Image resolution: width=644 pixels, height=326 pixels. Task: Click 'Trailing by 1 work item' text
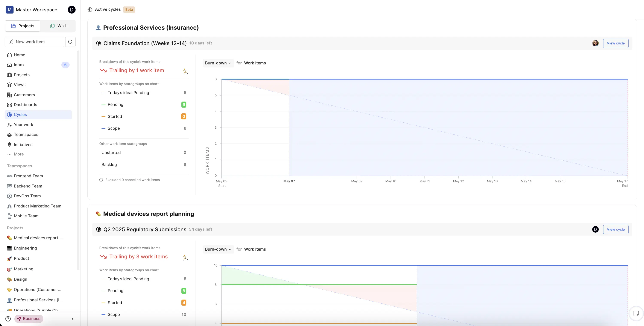click(x=137, y=71)
